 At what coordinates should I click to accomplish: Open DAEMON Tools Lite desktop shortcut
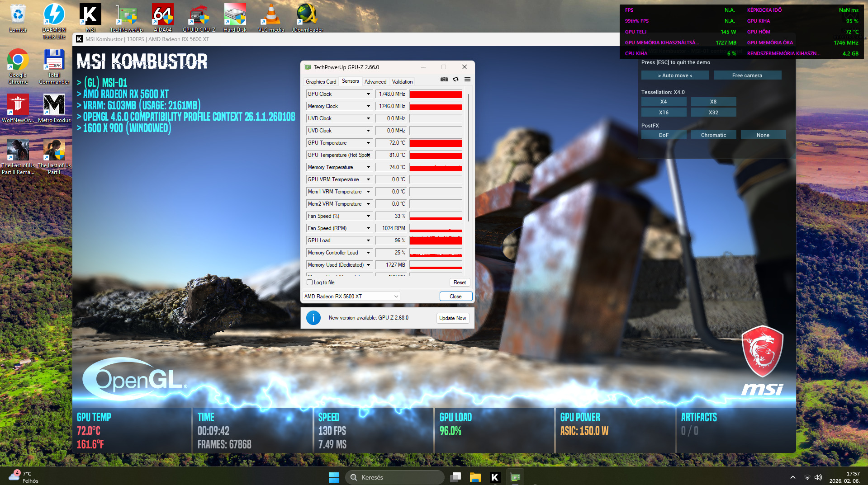54,21
